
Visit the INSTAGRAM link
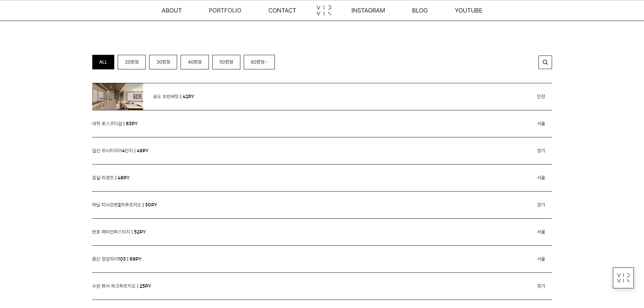(x=368, y=10)
